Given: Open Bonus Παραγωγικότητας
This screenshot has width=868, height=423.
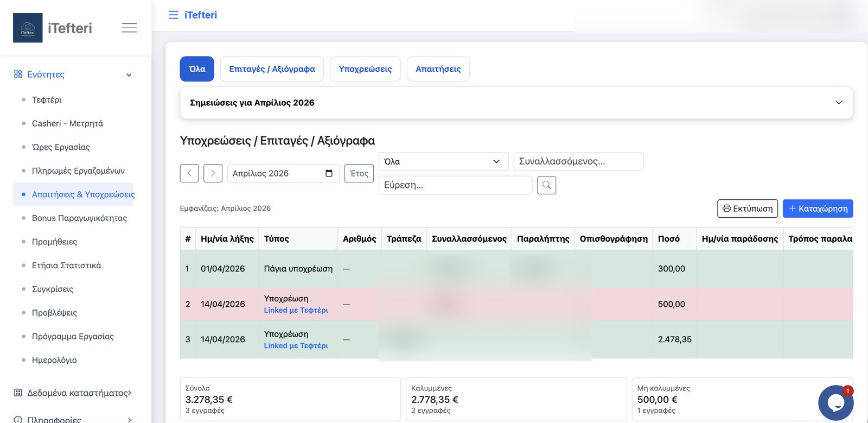Looking at the screenshot, I should [x=79, y=218].
